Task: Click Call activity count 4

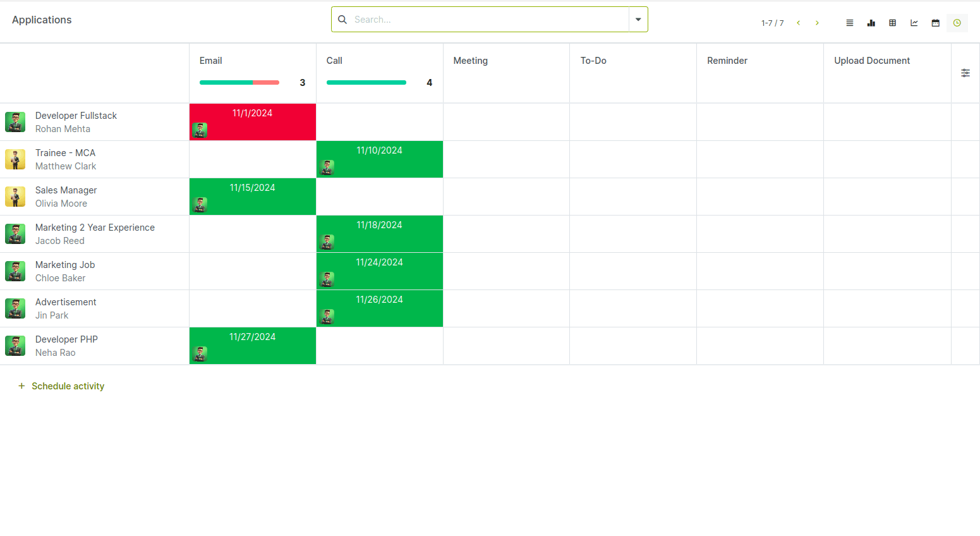Action: click(430, 83)
